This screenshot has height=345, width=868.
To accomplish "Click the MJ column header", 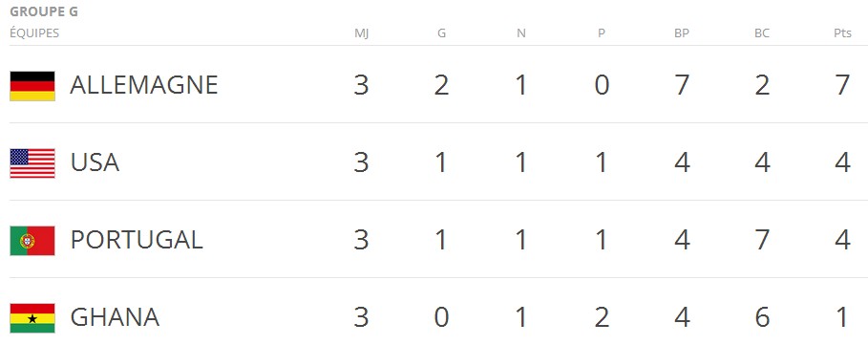I will tap(362, 33).
